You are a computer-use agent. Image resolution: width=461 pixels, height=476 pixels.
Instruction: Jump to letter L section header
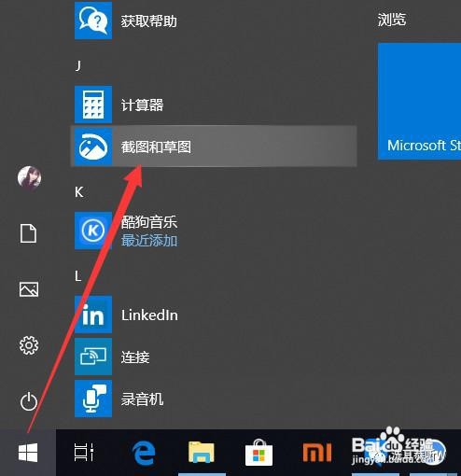click(78, 276)
